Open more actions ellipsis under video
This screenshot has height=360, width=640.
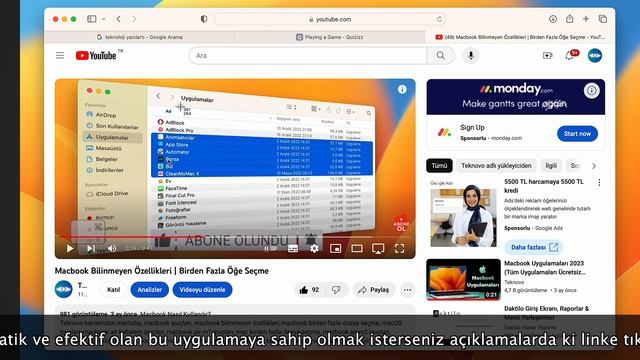pyautogui.click(x=407, y=290)
